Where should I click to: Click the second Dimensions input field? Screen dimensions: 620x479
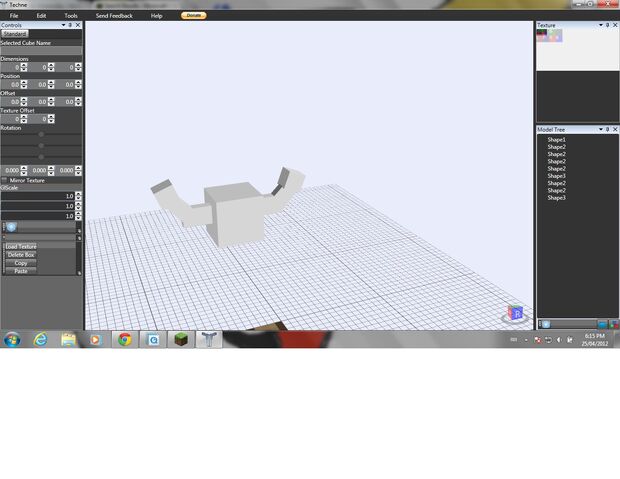(38, 68)
